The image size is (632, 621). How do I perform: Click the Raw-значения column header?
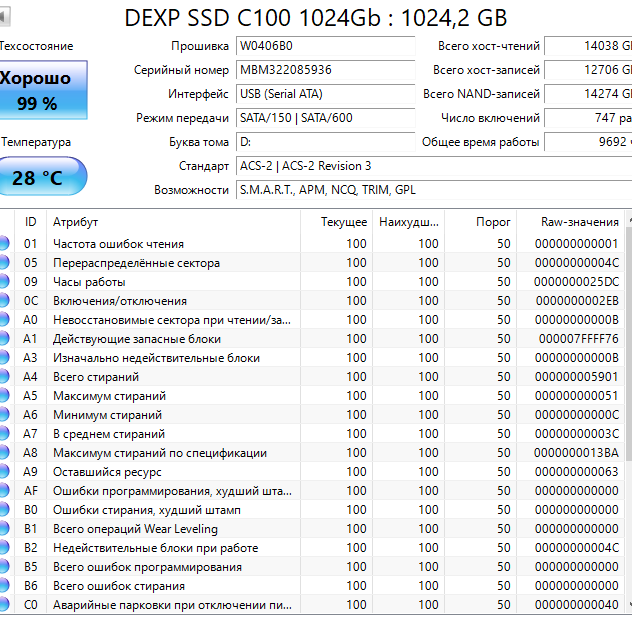coord(571,222)
